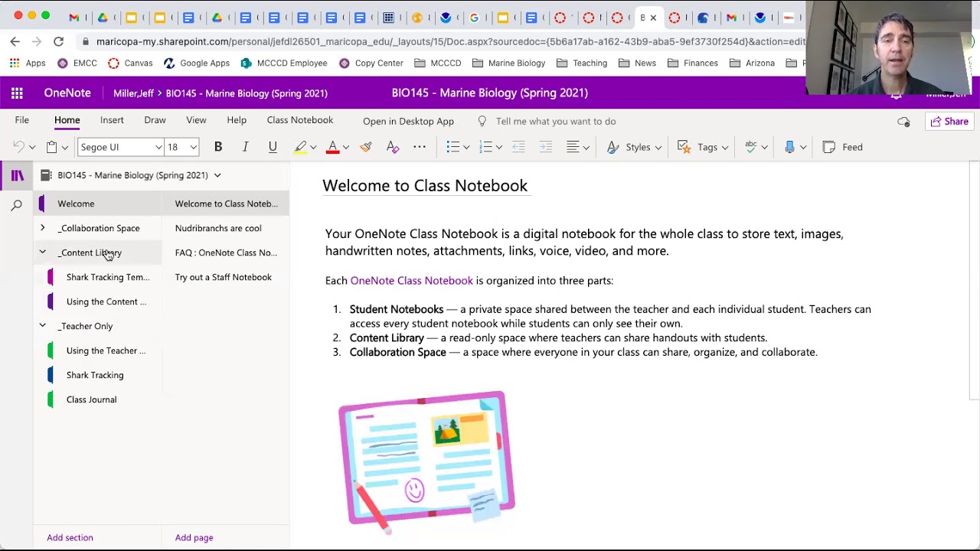Apply bold formatting

(218, 147)
